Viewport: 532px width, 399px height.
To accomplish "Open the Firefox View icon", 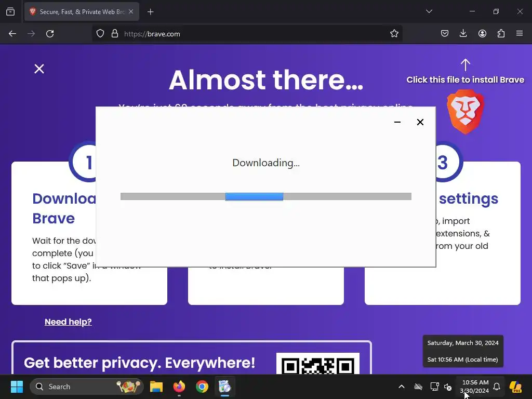I will tap(10, 12).
